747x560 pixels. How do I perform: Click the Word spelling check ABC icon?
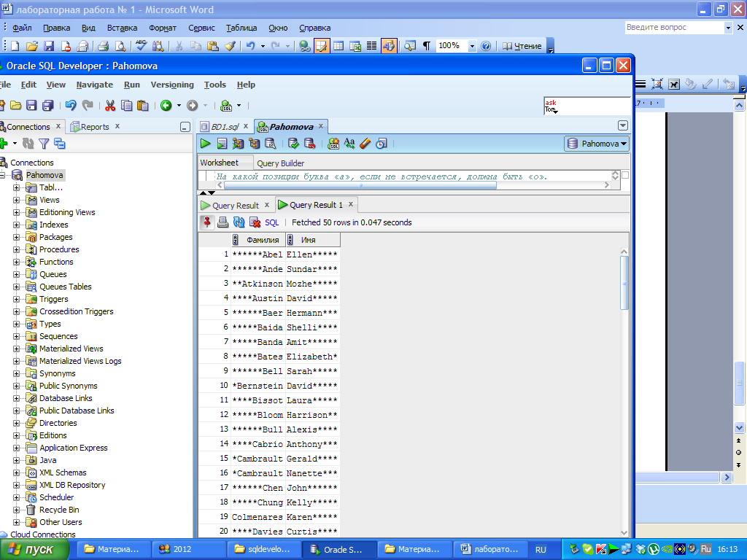point(141,46)
